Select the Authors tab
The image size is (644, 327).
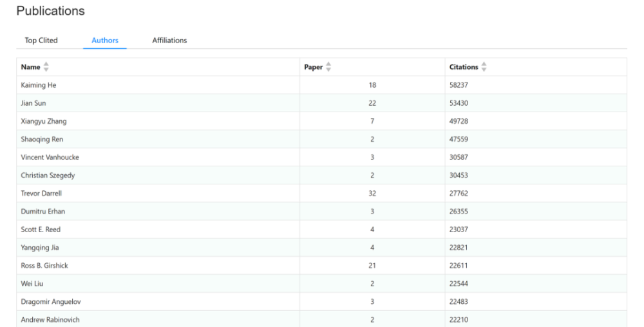click(105, 40)
